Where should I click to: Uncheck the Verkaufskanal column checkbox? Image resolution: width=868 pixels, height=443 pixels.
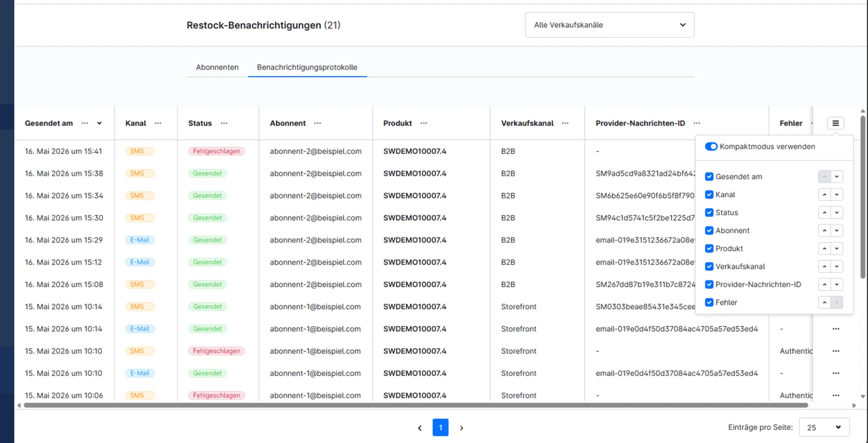(x=709, y=266)
